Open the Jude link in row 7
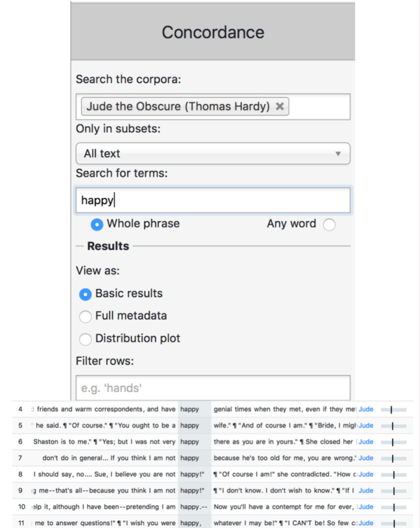This screenshot has width=420, height=528. [x=366, y=458]
